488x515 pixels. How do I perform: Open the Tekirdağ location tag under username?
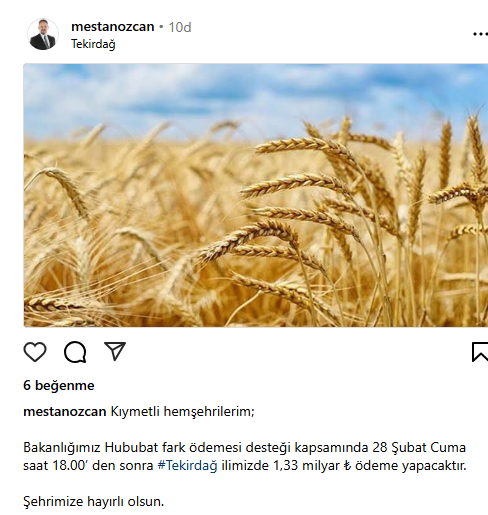tap(93, 44)
